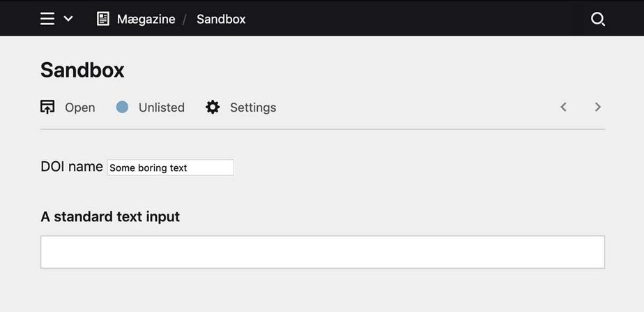
Task: Focus the DOI name input field
Action: click(x=170, y=168)
